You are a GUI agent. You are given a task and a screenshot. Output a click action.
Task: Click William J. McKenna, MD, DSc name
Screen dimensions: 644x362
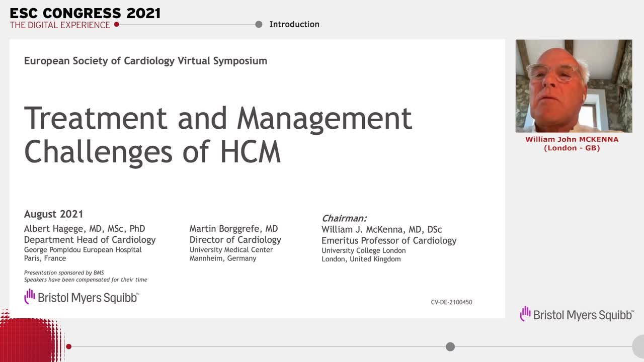pyautogui.click(x=382, y=229)
